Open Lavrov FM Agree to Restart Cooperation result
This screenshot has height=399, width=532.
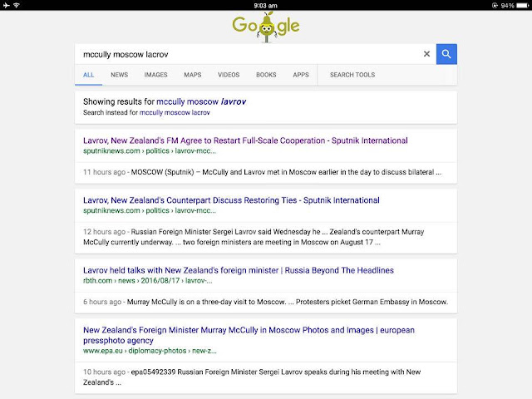click(245, 140)
